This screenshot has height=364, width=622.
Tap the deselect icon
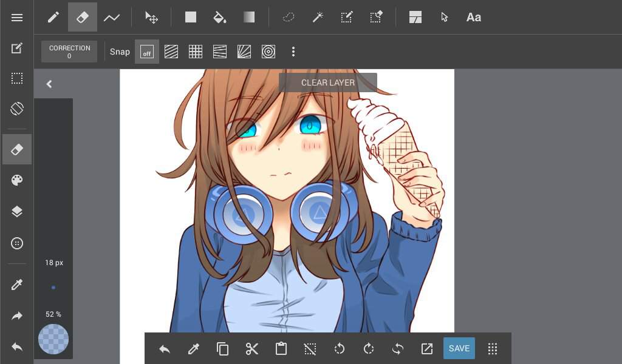pyautogui.click(x=310, y=349)
